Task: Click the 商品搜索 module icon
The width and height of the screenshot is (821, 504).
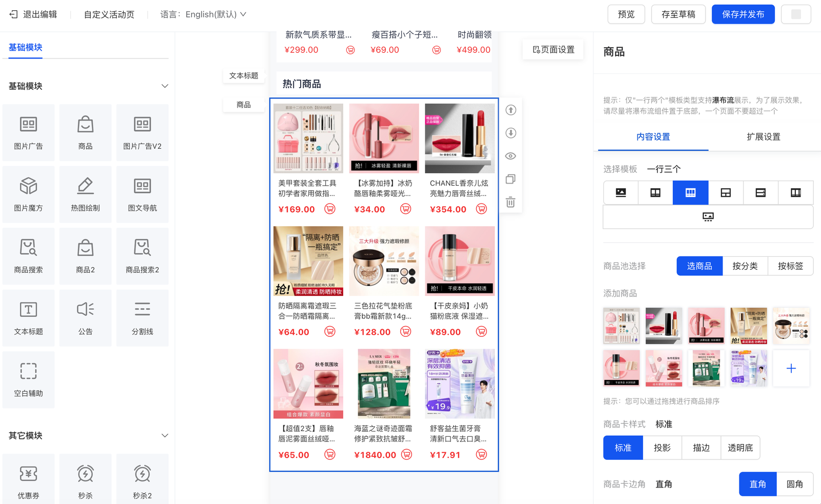Action: (28, 255)
